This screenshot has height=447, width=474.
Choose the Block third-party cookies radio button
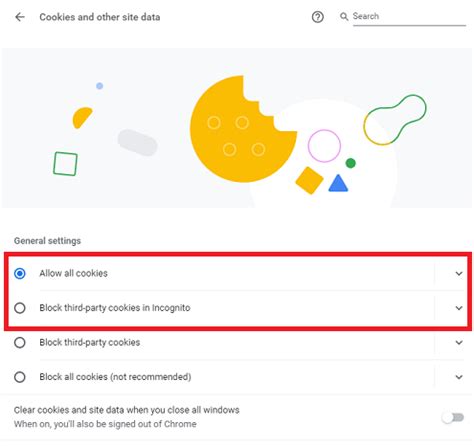20,343
